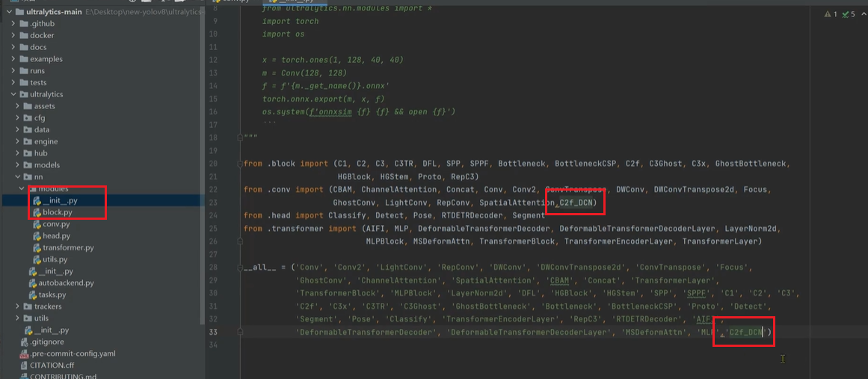Click the 'import os' line of code
Screen dimensions: 868x379
(283, 34)
